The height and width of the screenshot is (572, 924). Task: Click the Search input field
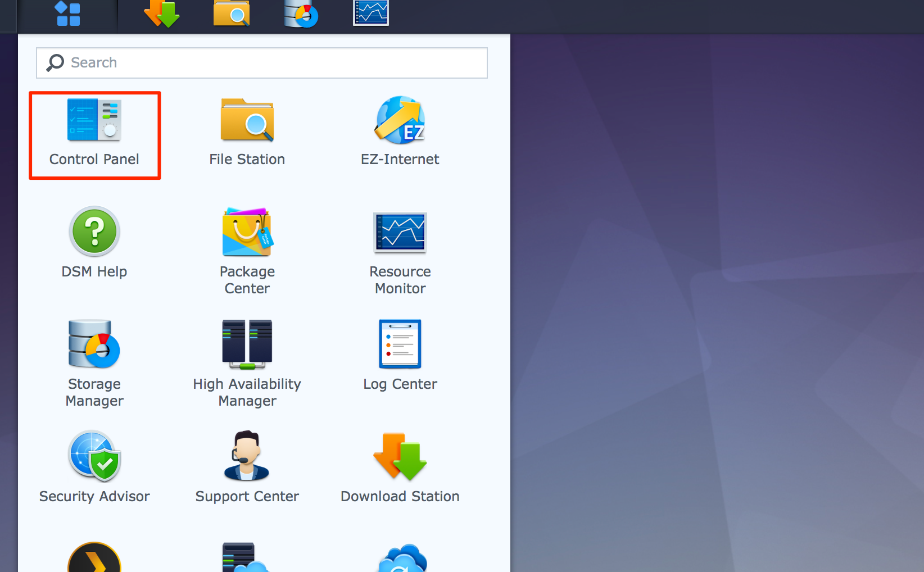tap(262, 62)
